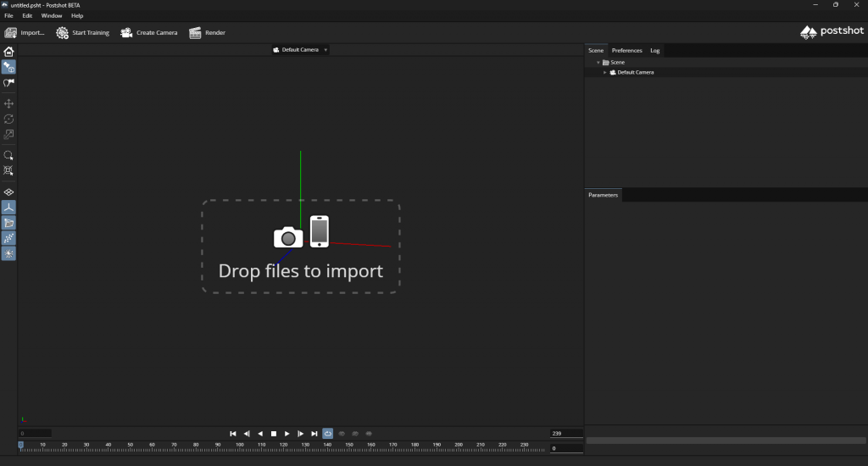Viewport: 868px width, 466px height.
Task: Open the Window menu
Action: (52, 16)
